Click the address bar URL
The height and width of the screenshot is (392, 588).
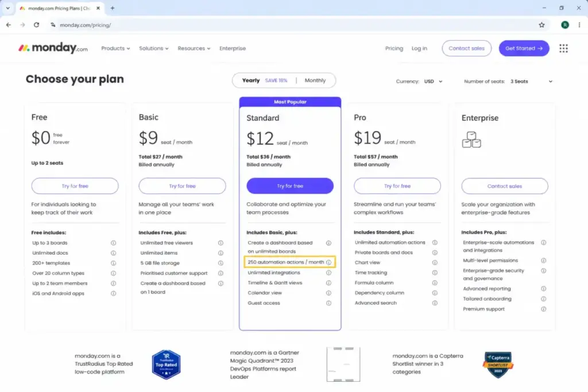pyautogui.click(x=86, y=25)
